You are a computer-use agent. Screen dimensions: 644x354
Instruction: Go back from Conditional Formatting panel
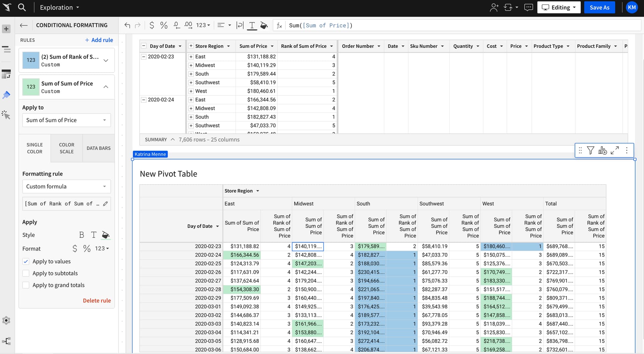pos(23,25)
